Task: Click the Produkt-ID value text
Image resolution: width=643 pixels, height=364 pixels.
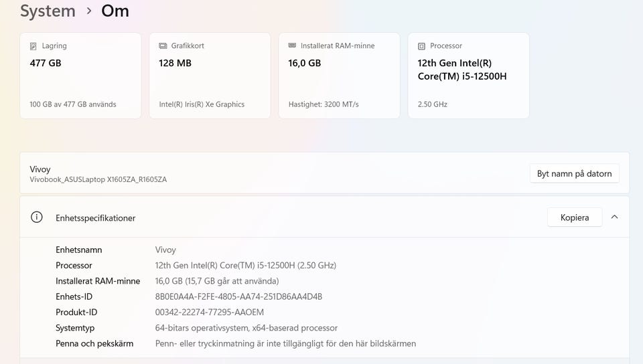Action: 209,312
